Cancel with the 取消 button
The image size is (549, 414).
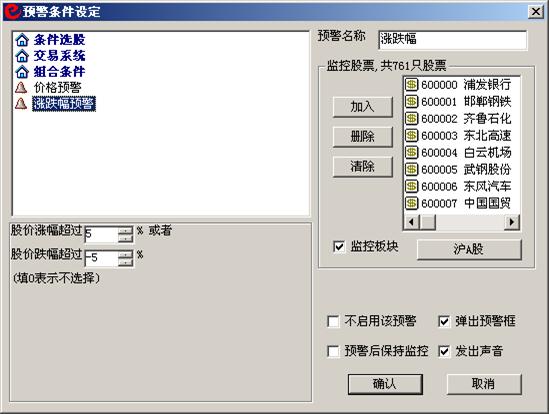(484, 384)
